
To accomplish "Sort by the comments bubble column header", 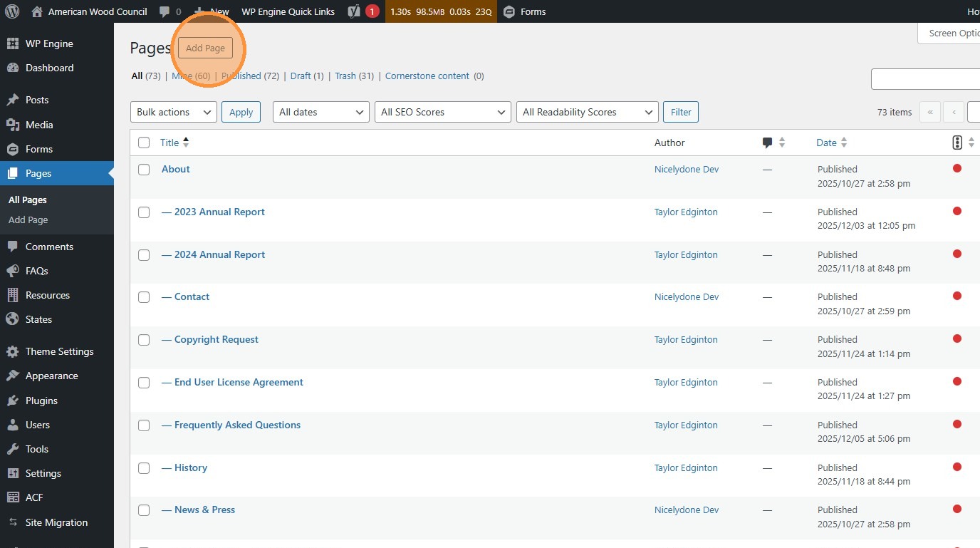I will point(773,143).
